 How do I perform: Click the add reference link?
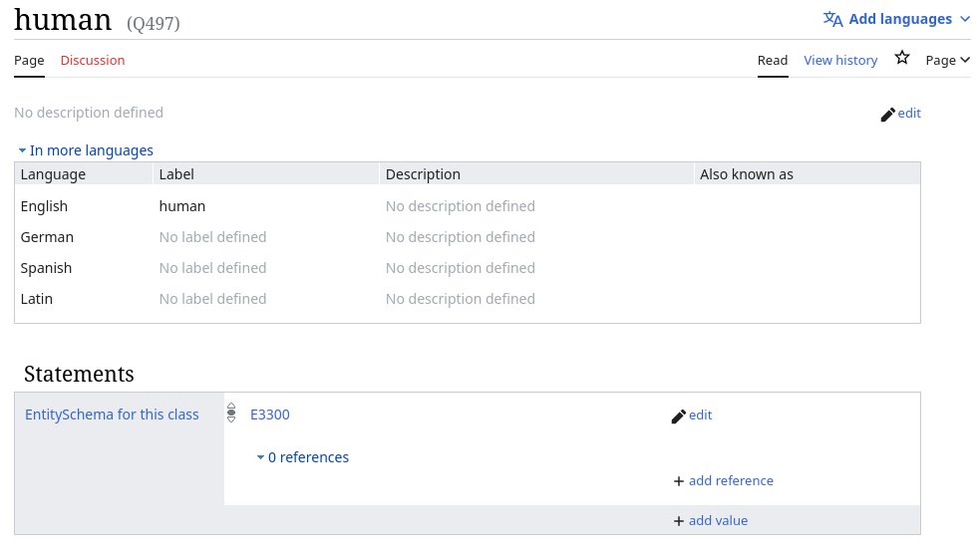[x=731, y=481]
